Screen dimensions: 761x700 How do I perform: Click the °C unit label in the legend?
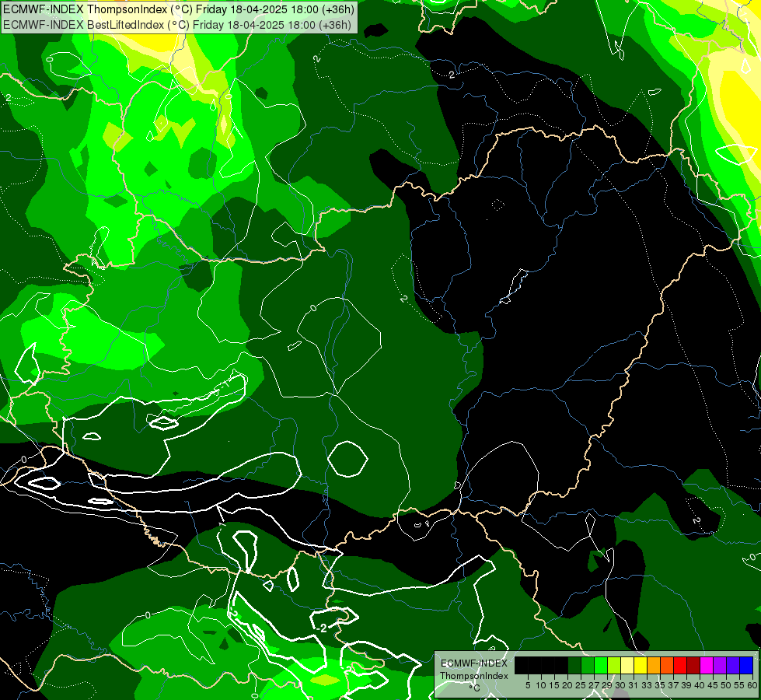pos(475,688)
